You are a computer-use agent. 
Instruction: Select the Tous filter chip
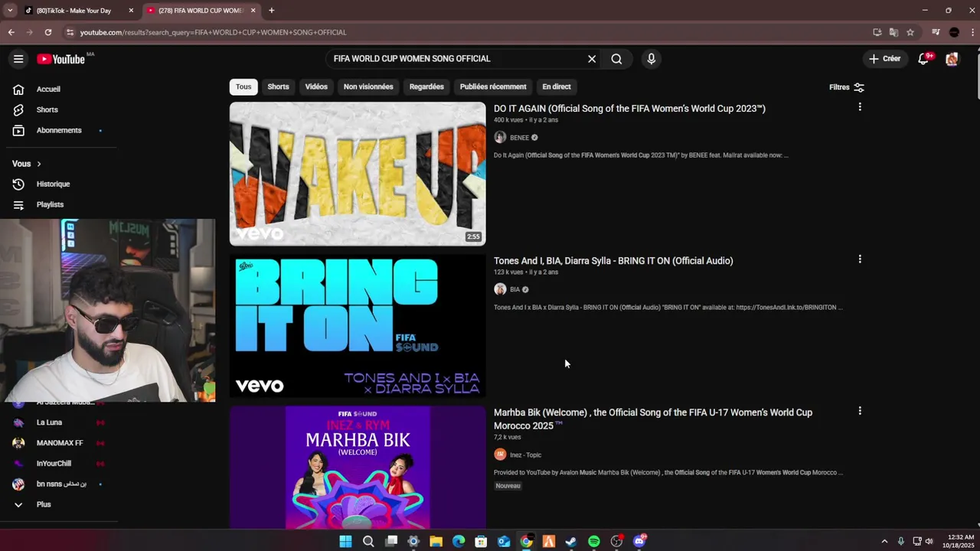(243, 86)
